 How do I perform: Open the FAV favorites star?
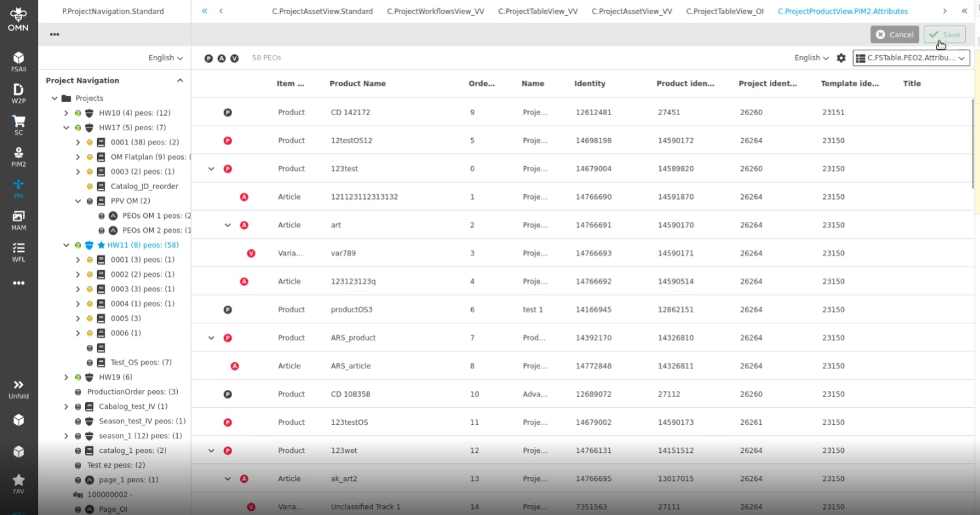pyautogui.click(x=18, y=484)
